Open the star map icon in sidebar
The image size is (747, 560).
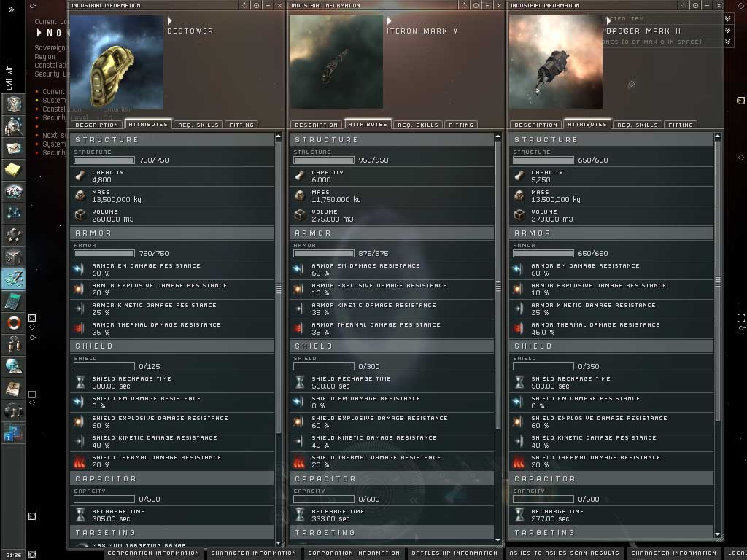click(x=13, y=214)
